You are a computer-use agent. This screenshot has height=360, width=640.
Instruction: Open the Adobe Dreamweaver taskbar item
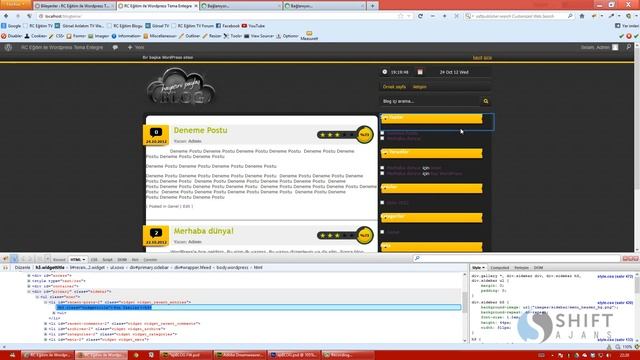tap(239, 355)
